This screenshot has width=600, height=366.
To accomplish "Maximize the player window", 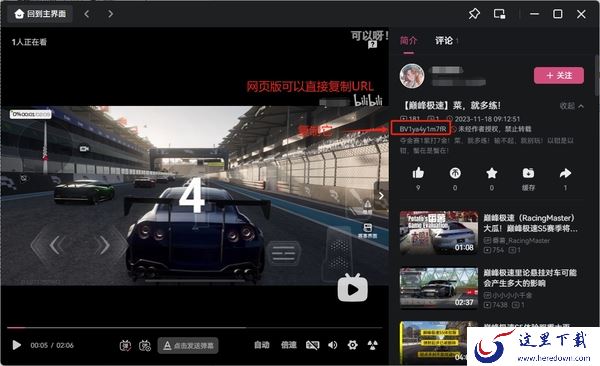I will (x=558, y=14).
